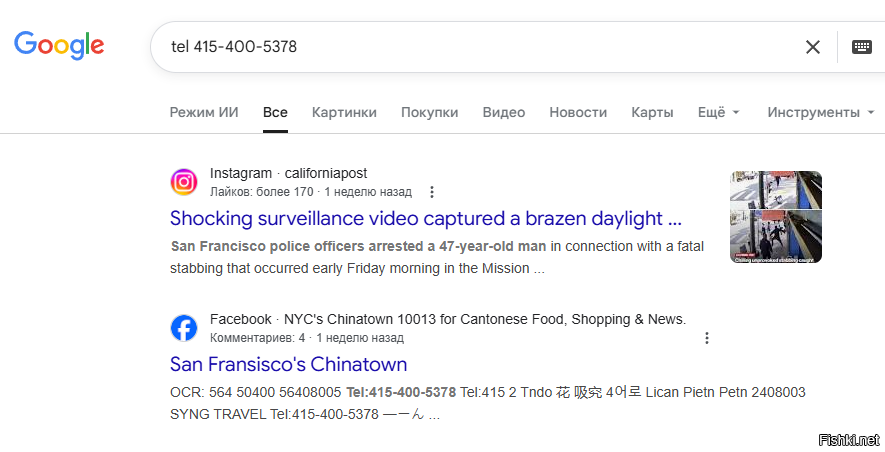Click the surveillance video thumbnail
The width and height of the screenshot is (885, 452).
coord(776,217)
